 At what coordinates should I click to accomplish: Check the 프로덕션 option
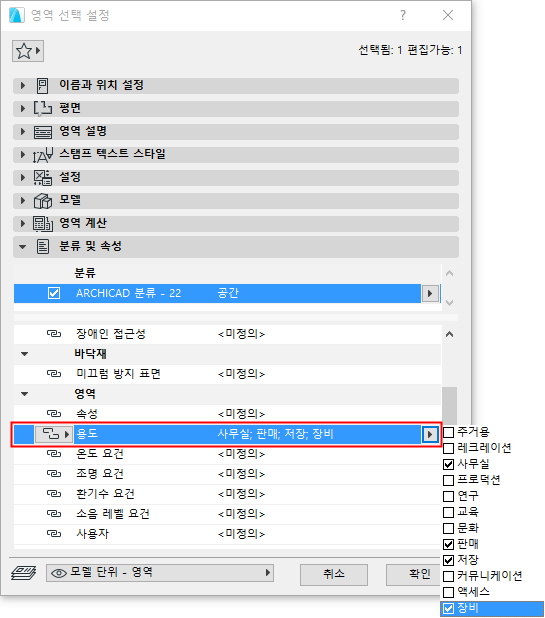tap(448, 480)
